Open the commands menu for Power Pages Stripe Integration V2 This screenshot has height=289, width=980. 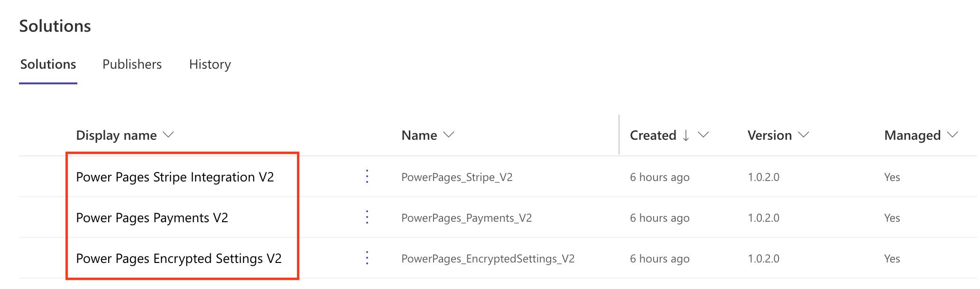pos(368,177)
